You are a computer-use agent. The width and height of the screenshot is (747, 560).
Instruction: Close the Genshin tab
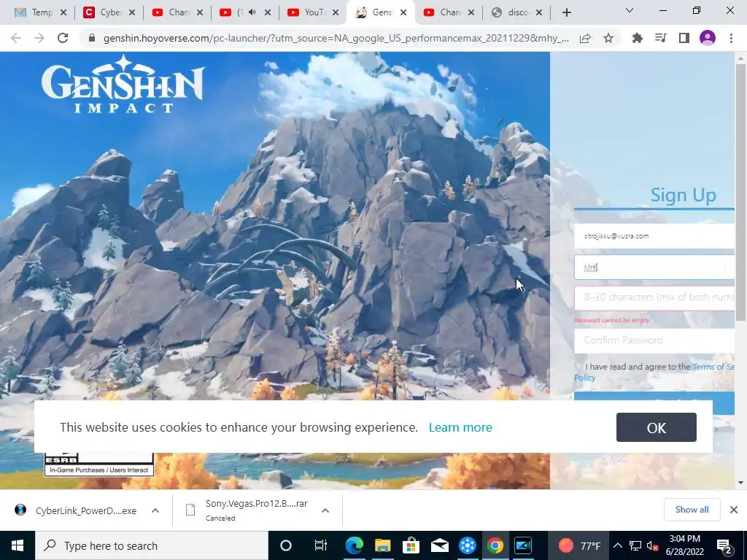point(403,12)
